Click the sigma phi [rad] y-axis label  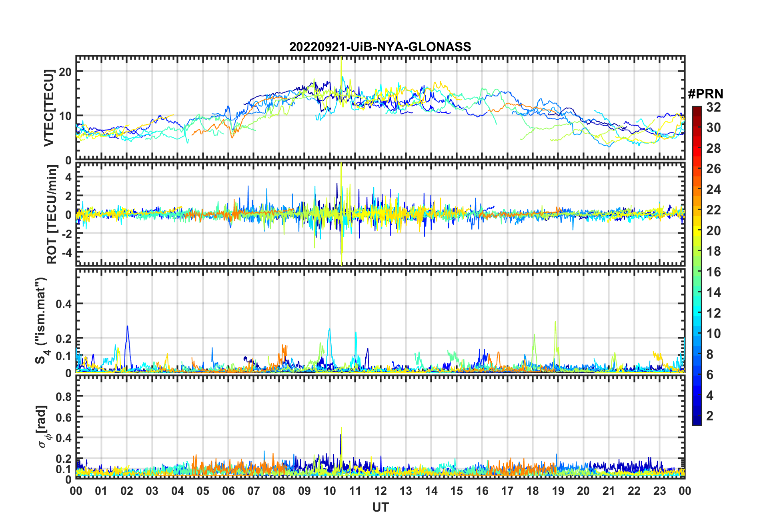(43, 427)
